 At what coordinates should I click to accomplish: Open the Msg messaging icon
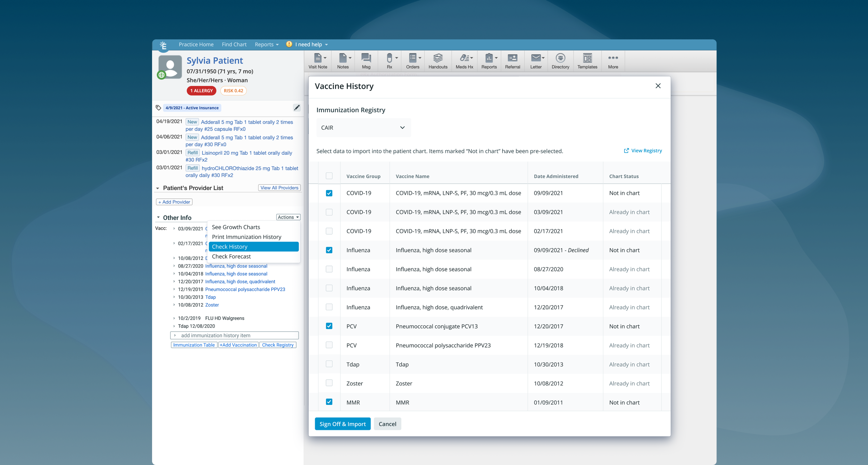[x=366, y=61]
